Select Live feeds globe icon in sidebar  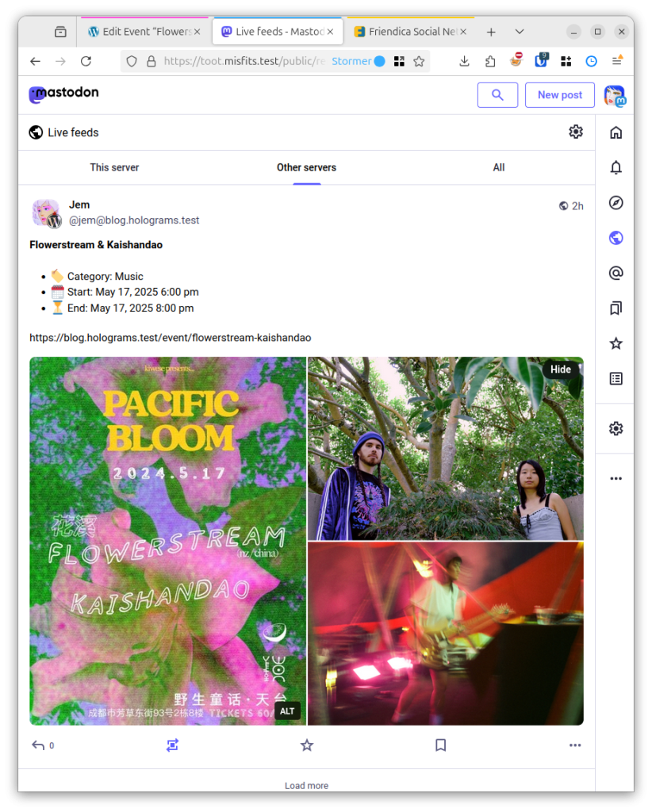tap(616, 238)
